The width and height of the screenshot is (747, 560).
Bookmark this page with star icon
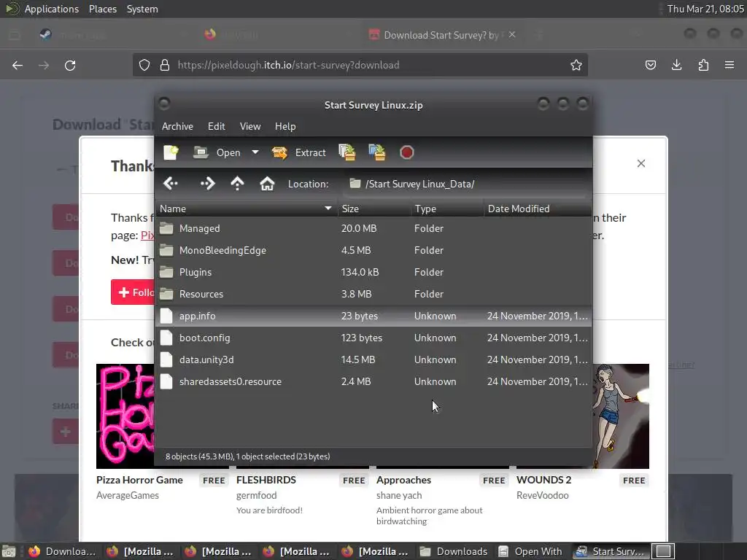click(x=576, y=65)
